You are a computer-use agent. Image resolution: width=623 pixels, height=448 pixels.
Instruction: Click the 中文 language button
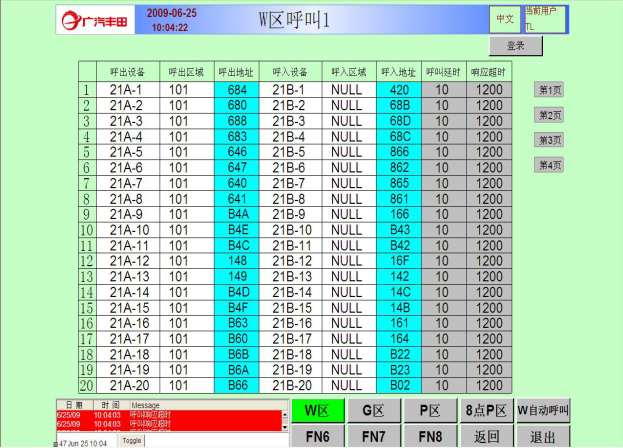(x=505, y=19)
